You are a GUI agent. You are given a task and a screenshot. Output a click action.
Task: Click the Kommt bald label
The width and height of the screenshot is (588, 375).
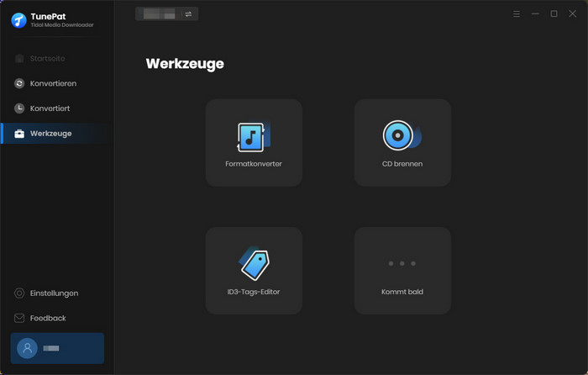coord(402,292)
